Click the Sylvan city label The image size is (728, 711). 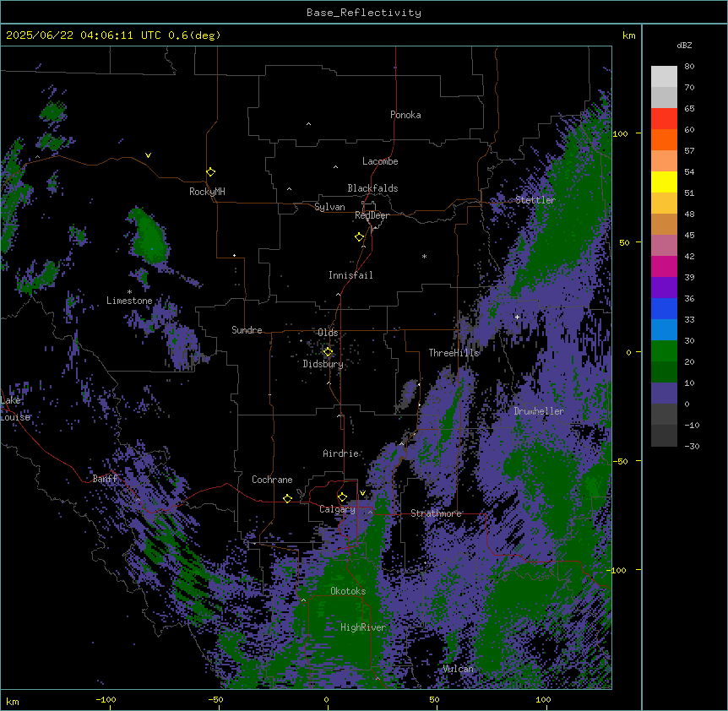pyautogui.click(x=329, y=207)
